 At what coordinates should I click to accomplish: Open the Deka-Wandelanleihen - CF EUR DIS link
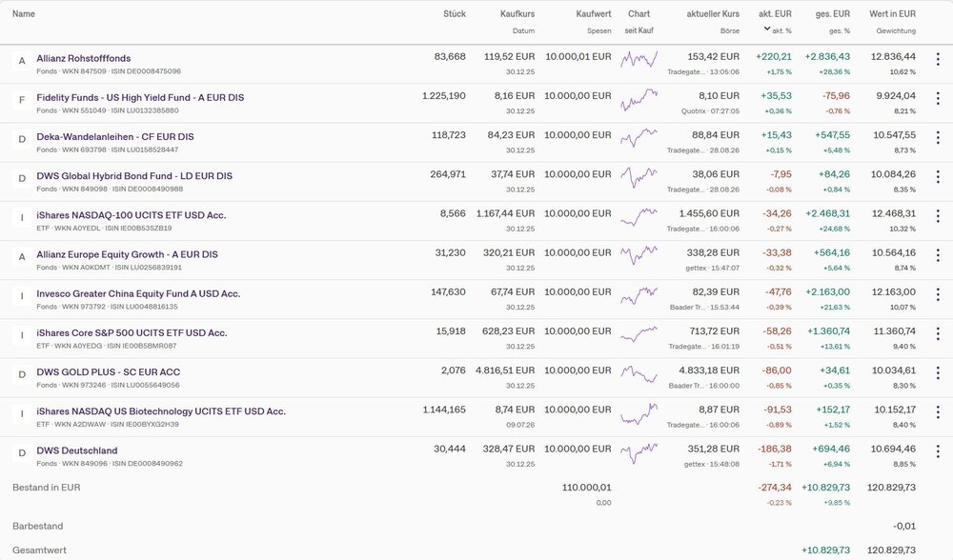[x=115, y=136]
